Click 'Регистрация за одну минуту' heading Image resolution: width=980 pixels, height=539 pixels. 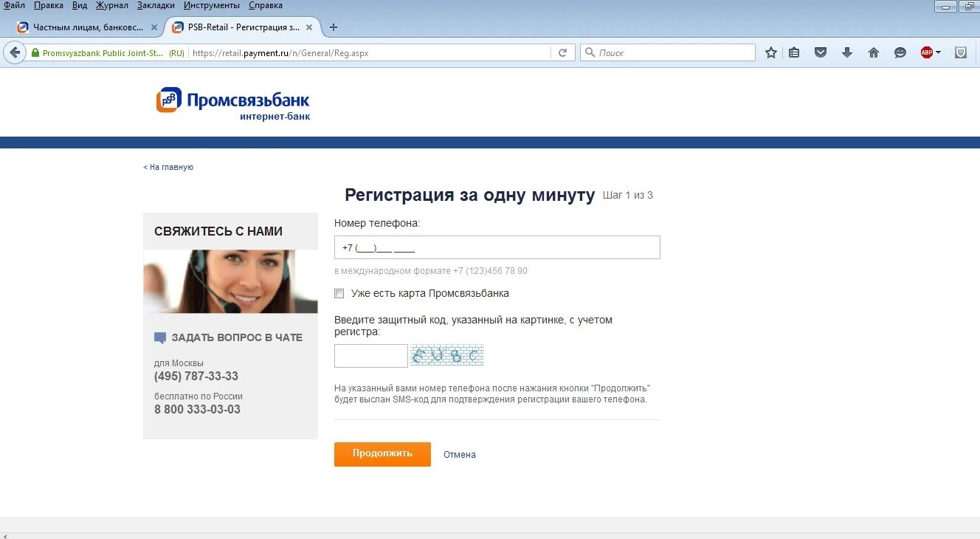tap(470, 195)
